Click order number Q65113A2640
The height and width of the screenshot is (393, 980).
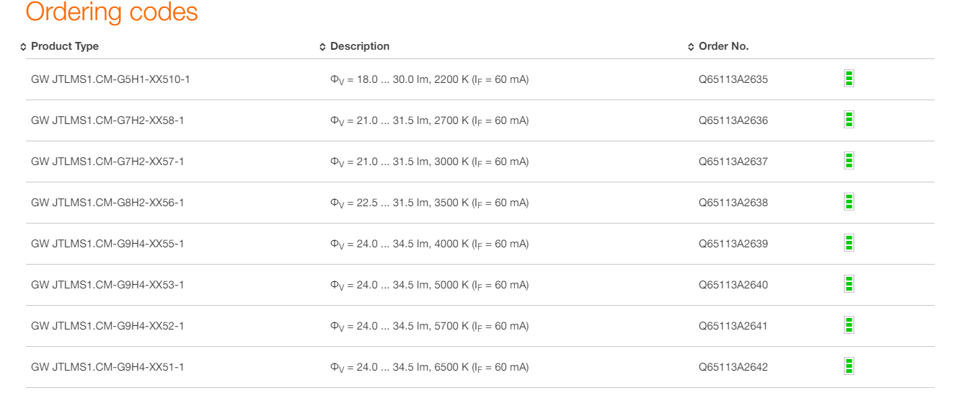733,285
